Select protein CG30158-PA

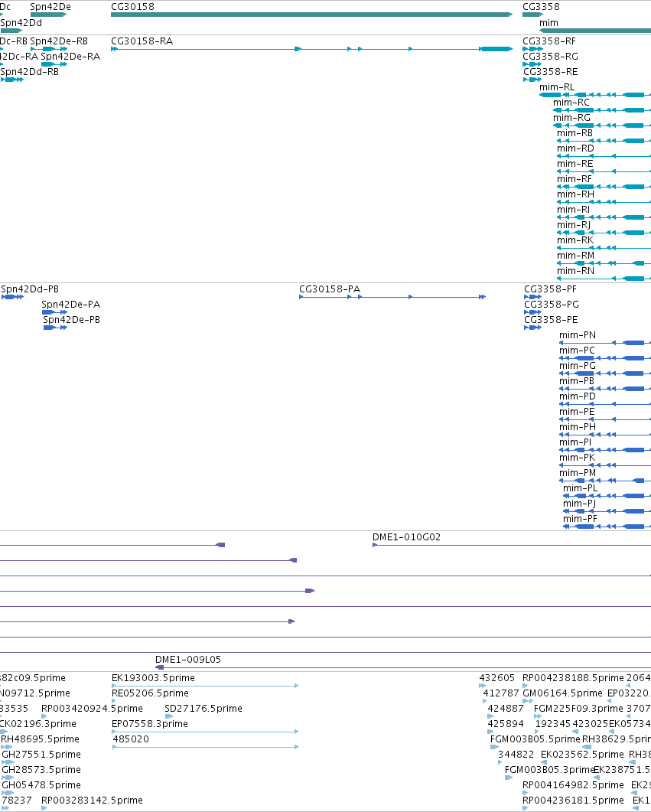point(330,289)
